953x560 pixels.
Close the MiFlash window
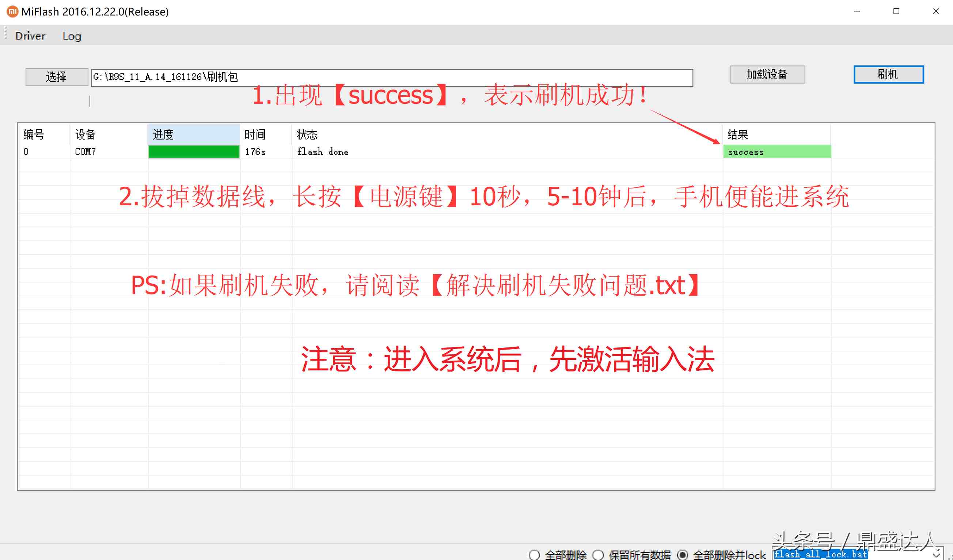point(935,11)
